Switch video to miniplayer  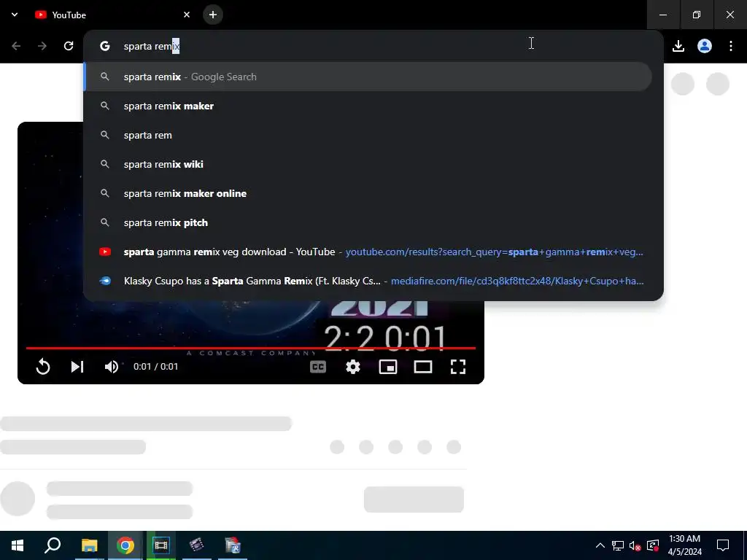click(x=388, y=367)
